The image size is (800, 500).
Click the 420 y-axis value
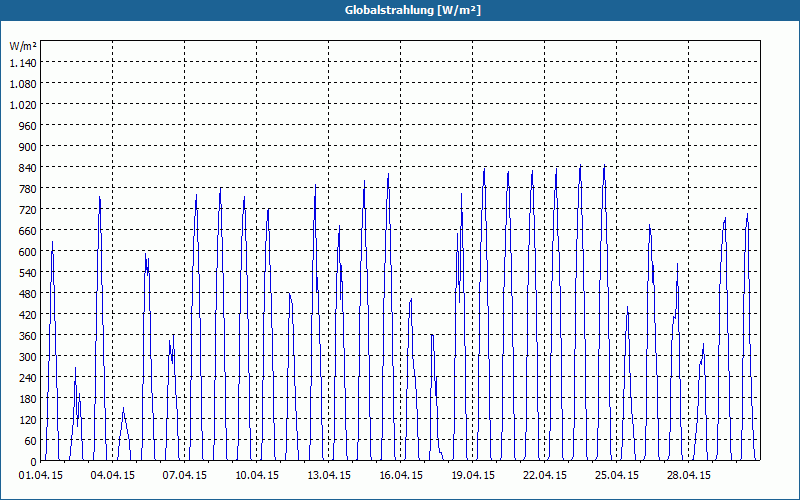point(29,315)
